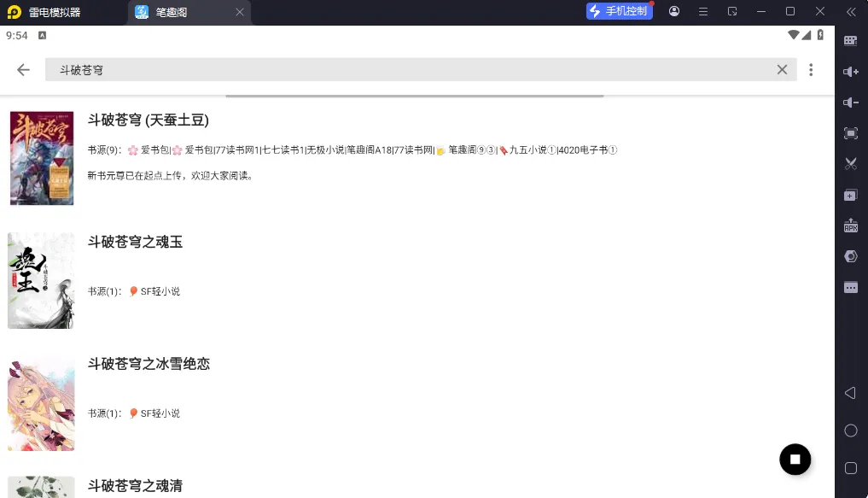This screenshot has width=868, height=498.
Task: Click the window pop-out icon in title bar
Action: click(x=732, y=11)
